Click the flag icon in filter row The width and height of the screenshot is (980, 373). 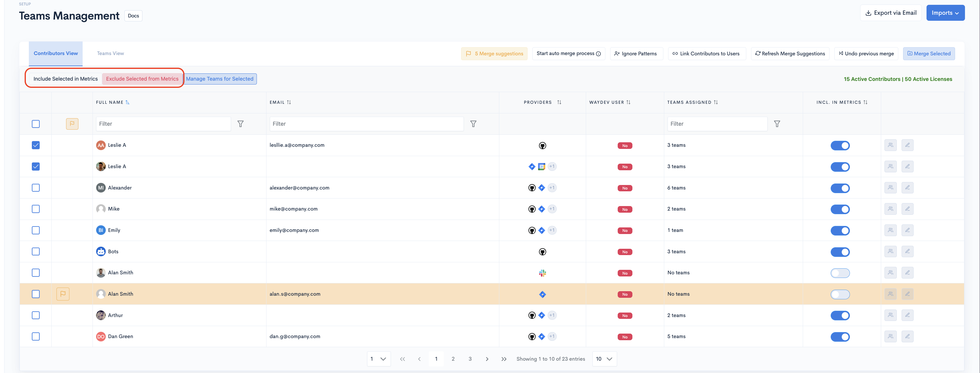pyautogui.click(x=72, y=124)
